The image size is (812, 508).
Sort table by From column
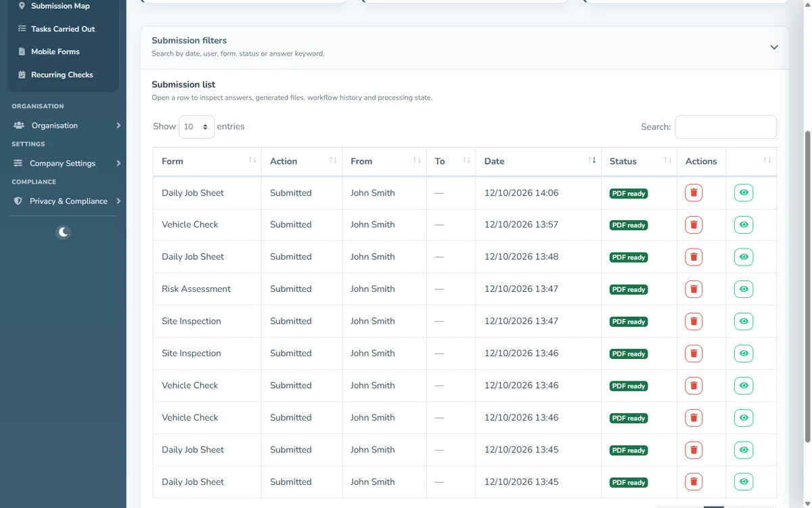pos(384,161)
